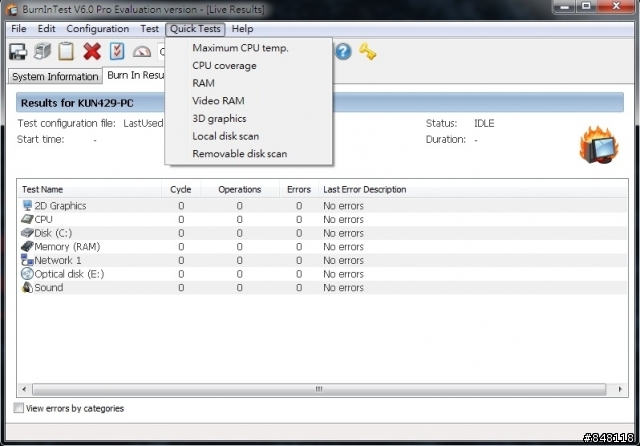Click No errors text in Sound row
This screenshot has height=446, width=640.
343,288
